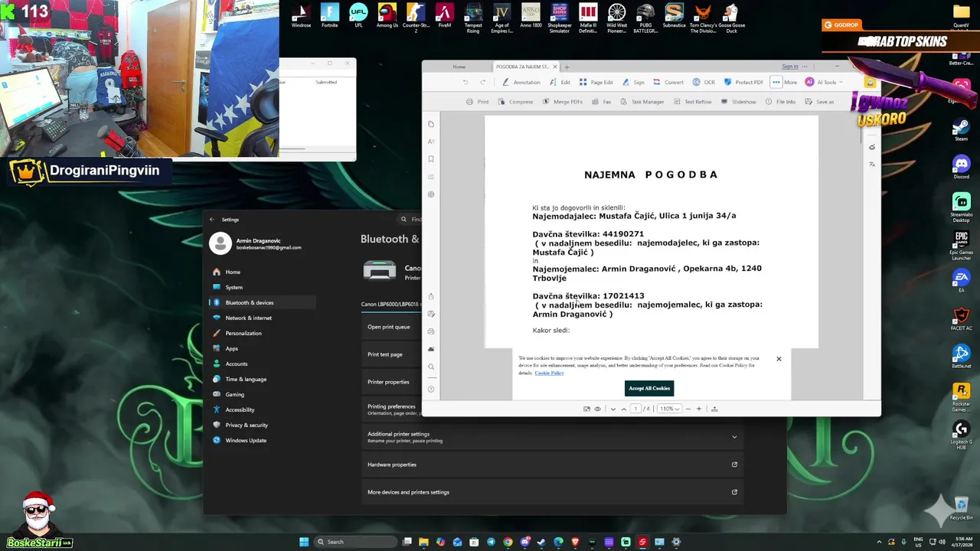Open Task Manager in PDF editor
Viewport: 980px width, 551px height.
tap(642, 102)
